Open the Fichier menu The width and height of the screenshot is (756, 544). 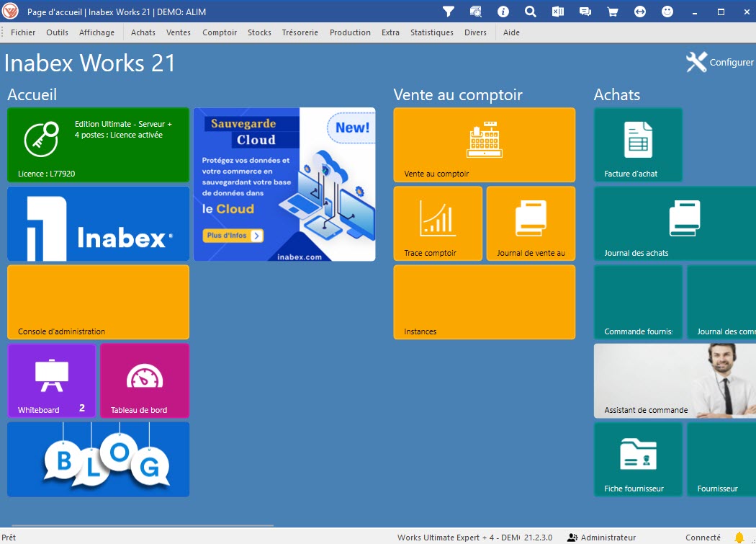(x=23, y=32)
